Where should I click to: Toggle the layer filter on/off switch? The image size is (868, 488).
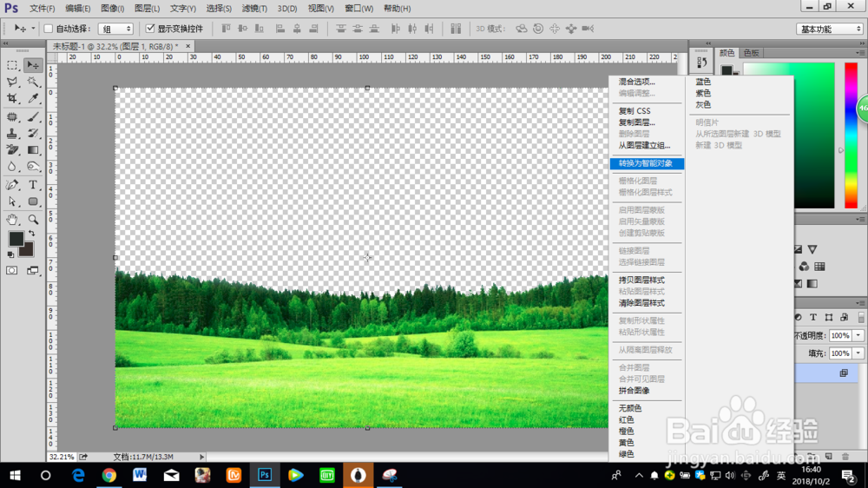861,318
